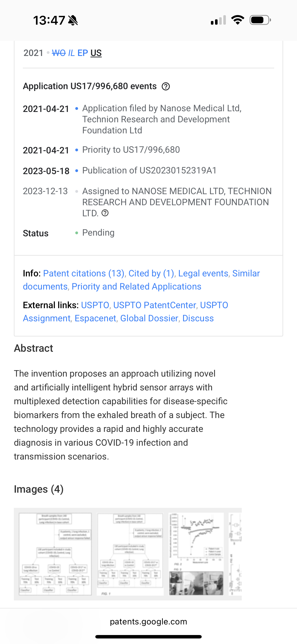297x644 pixels.
Task: Select the US country code
Action: (96, 53)
